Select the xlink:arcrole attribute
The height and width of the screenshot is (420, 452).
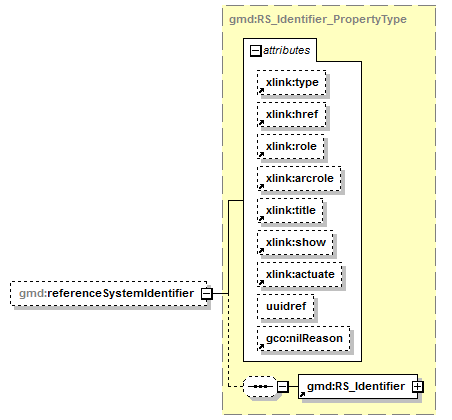tap(299, 178)
